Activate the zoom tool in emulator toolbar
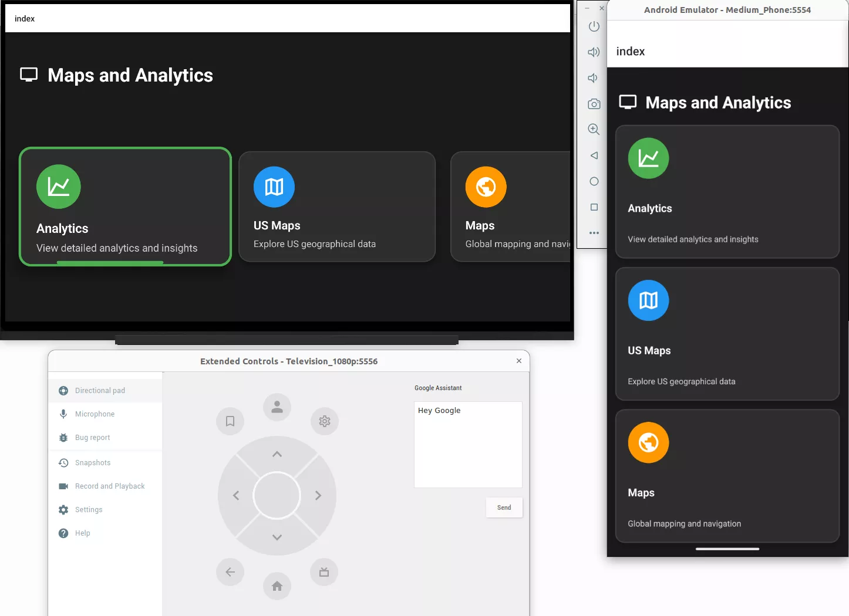Image resolution: width=849 pixels, height=616 pixels. [x=593, y=129]
